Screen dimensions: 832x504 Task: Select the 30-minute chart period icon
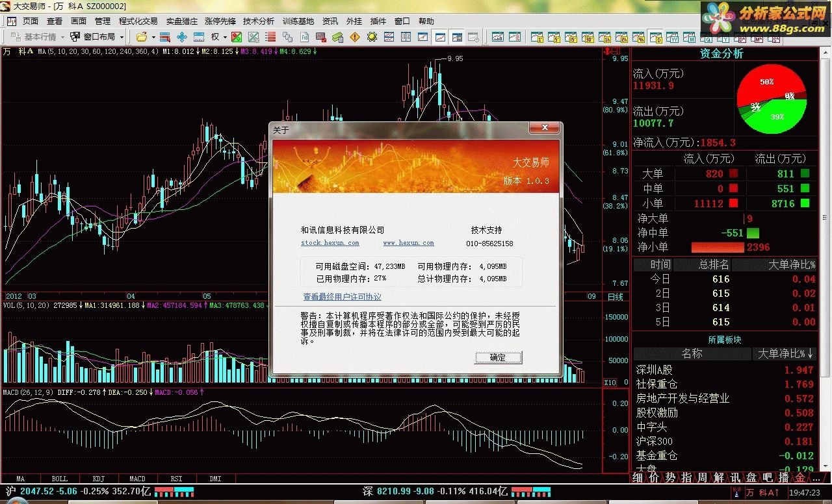click(x=589, y=37)
